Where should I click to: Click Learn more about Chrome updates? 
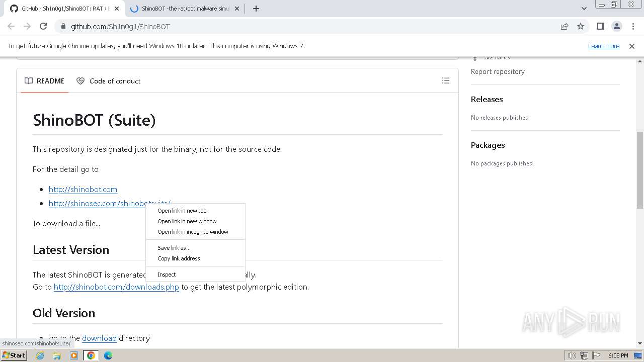(604, 46)
